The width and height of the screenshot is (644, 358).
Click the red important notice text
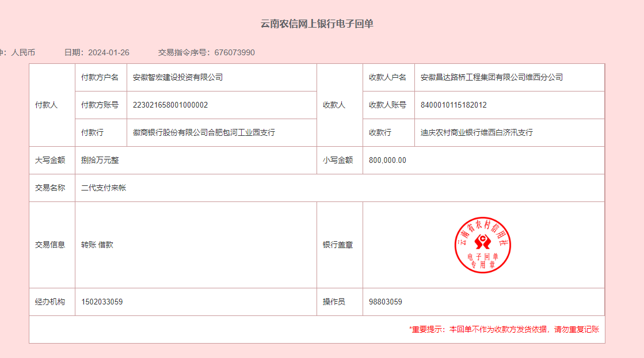click(504, 329)
